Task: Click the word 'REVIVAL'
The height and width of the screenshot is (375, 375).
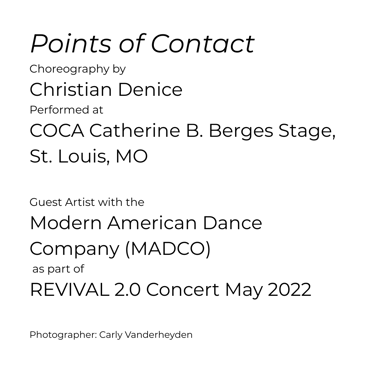Action: tap(69, 289)
